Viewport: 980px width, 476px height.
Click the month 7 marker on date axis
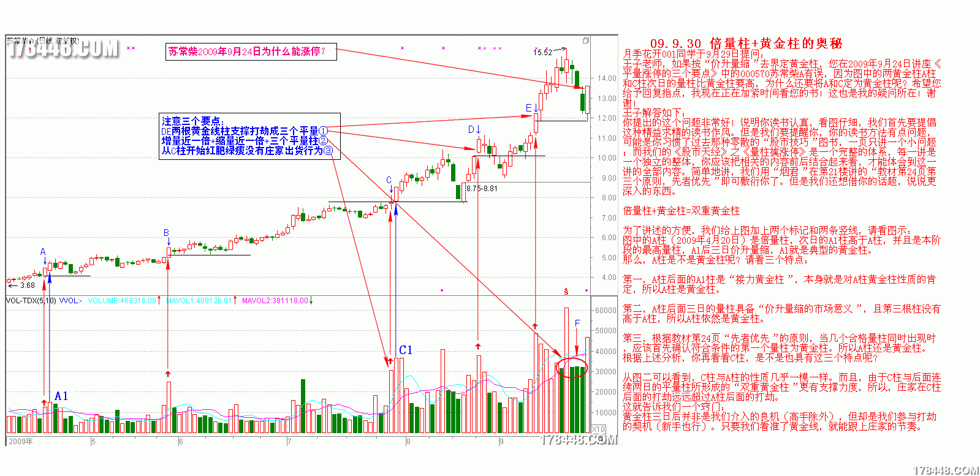[289, 441]
